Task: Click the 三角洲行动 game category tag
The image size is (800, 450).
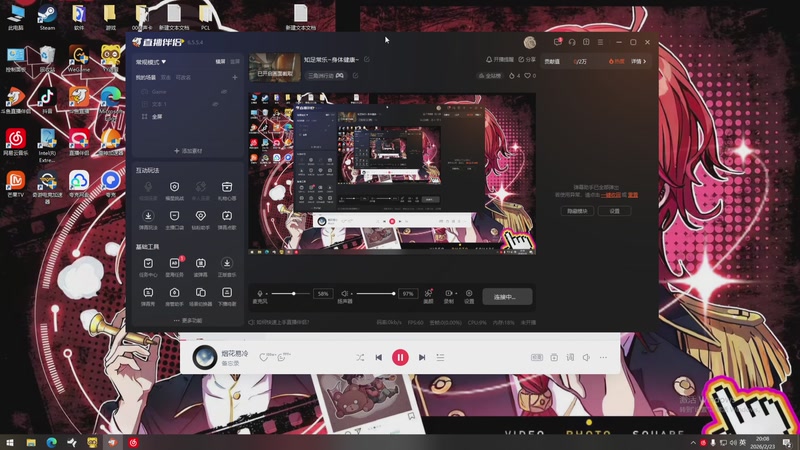Action: [x=326, y=76]
